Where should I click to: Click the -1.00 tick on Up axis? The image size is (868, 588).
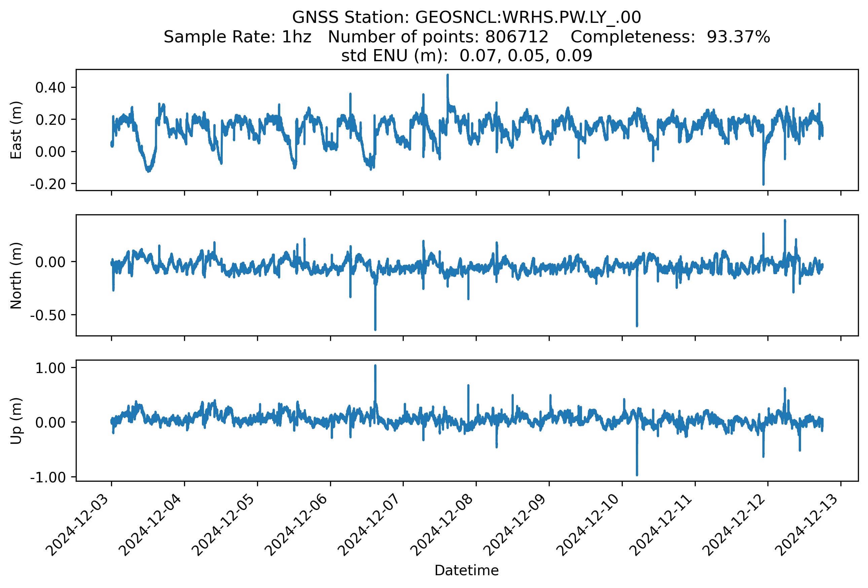pos(48,477)
